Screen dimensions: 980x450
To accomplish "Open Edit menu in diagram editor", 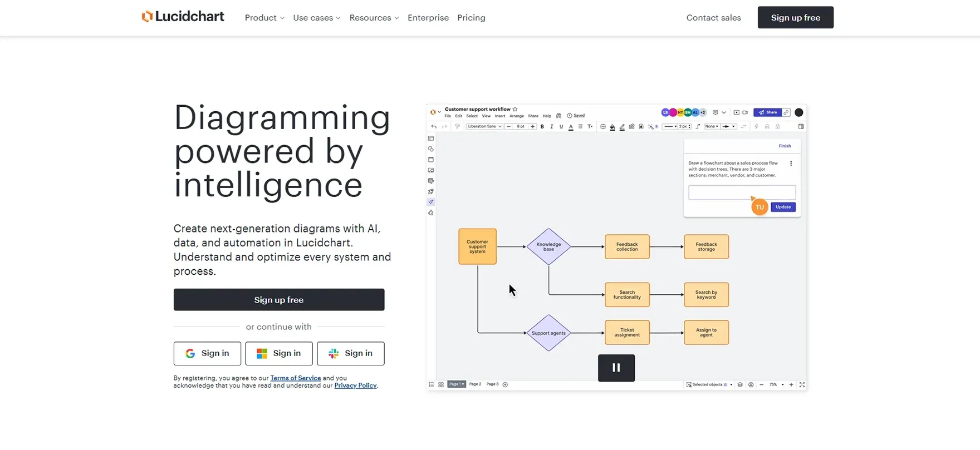I will coord(458,116).
